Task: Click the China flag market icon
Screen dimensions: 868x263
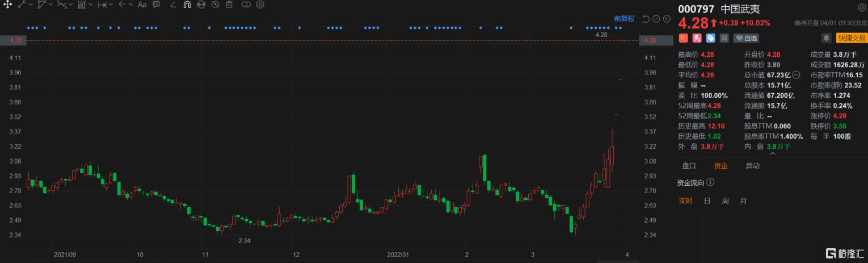Action: click(x=683, y=38)
